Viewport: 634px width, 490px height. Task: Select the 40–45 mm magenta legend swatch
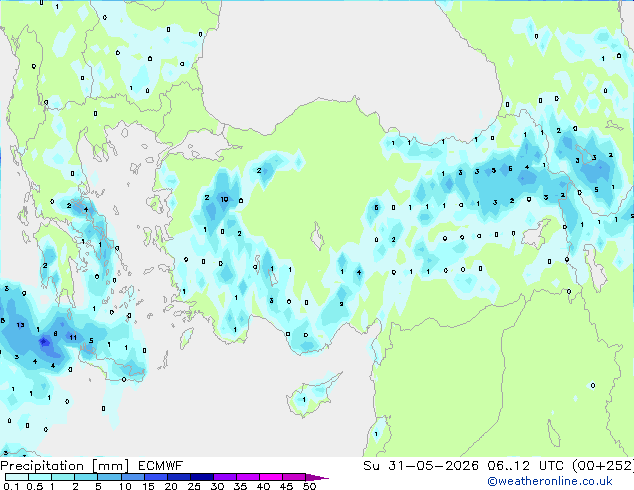pyautogui.click(x=271, y=477)
